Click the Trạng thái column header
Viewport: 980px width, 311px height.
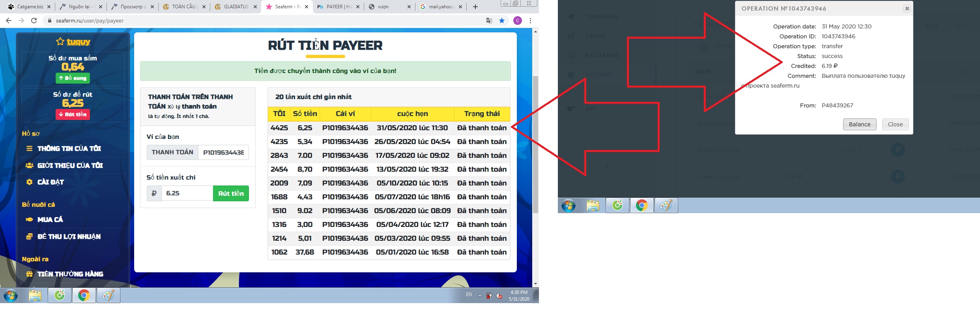pos(482,114)
